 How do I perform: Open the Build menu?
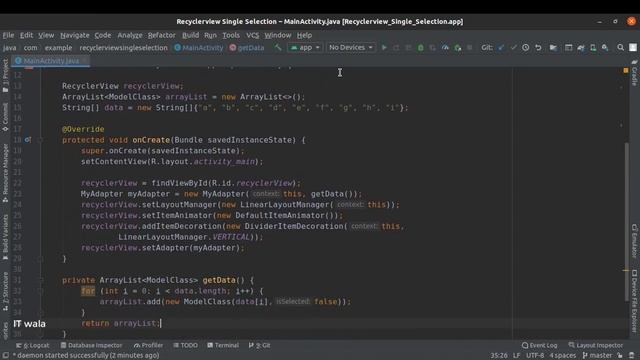190,35
